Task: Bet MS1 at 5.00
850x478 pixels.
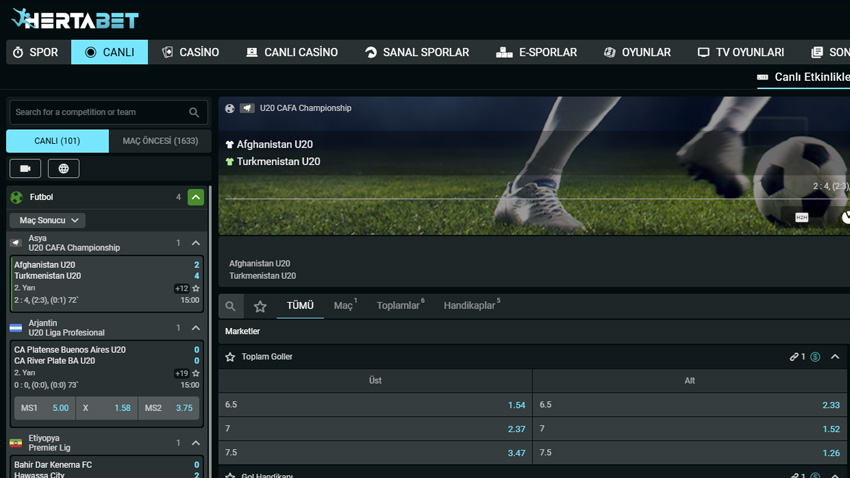Action: [x=44, y=408]
